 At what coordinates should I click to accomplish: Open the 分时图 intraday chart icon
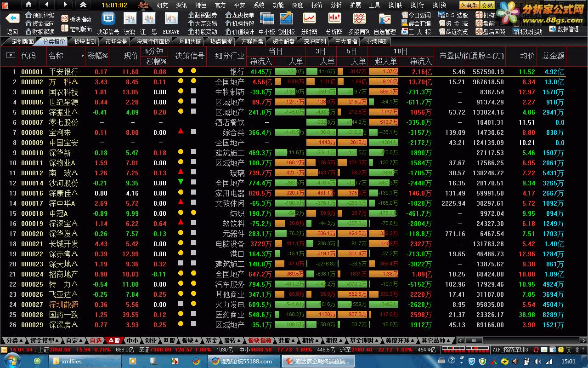[x=309, y=18]
